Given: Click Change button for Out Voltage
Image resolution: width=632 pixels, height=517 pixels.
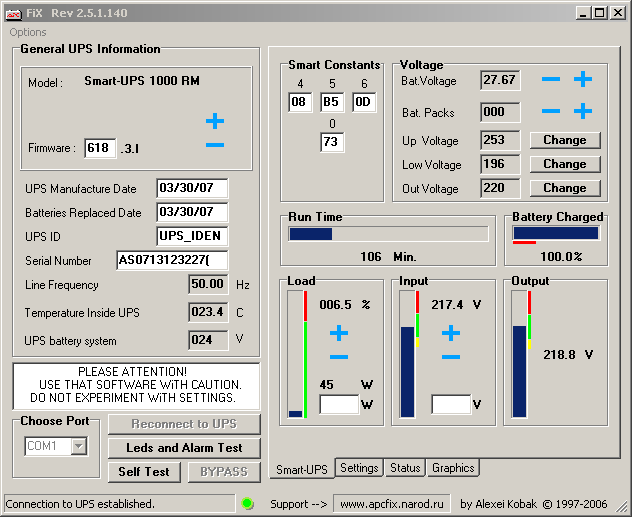Looking at the screenshot, I should pos(565,188).
